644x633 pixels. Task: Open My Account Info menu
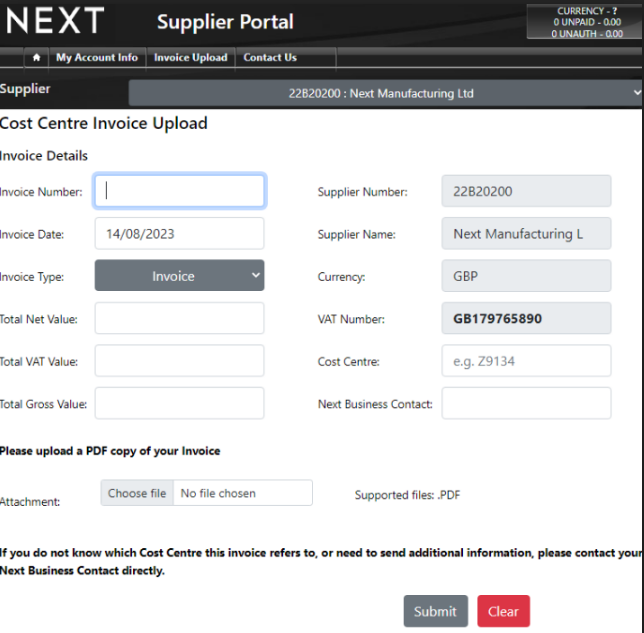point(97,58)
